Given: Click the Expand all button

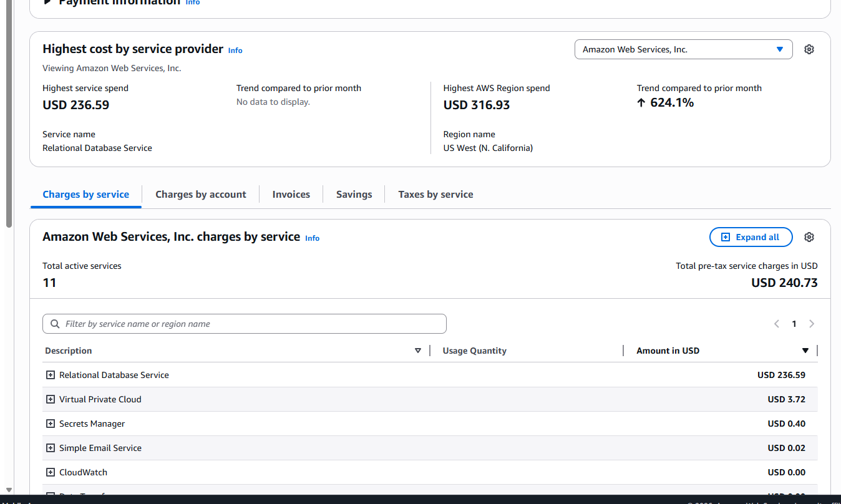Looking at the screenshot, I should click(x=751, y=237).
